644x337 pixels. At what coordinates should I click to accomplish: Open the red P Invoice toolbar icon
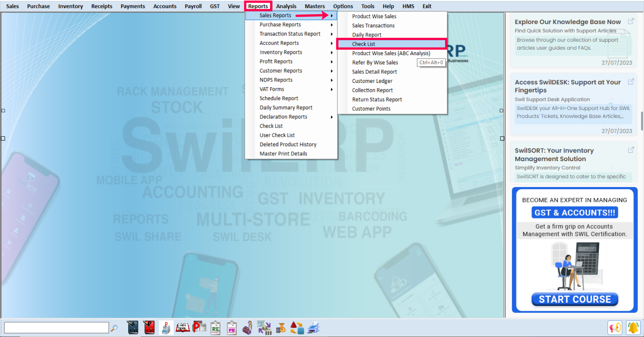coord(149,328)
